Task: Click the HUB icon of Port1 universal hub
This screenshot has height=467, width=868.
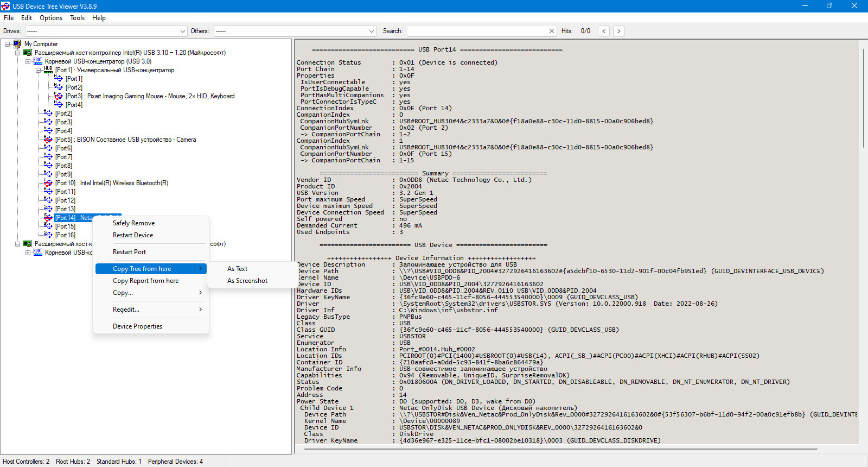Action: [48, 70]
